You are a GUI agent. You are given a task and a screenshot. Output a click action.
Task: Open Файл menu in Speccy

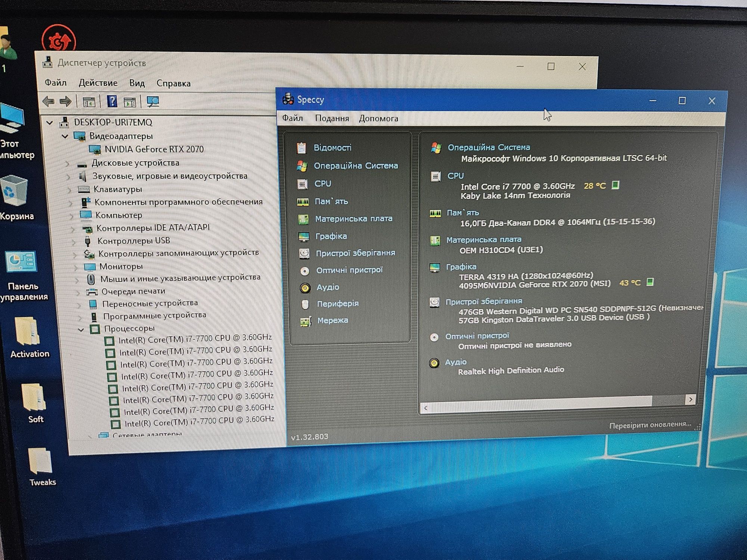click(x=292, y=118)
